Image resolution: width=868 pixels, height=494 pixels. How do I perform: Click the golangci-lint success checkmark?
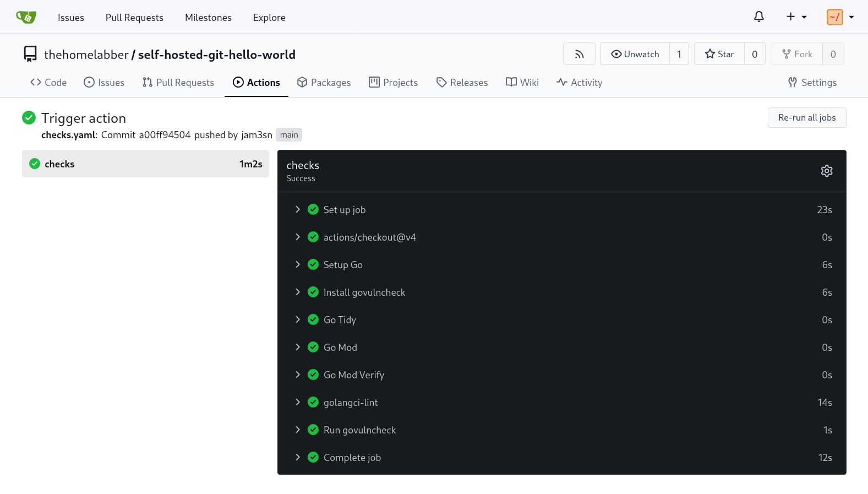coord(313,402)
